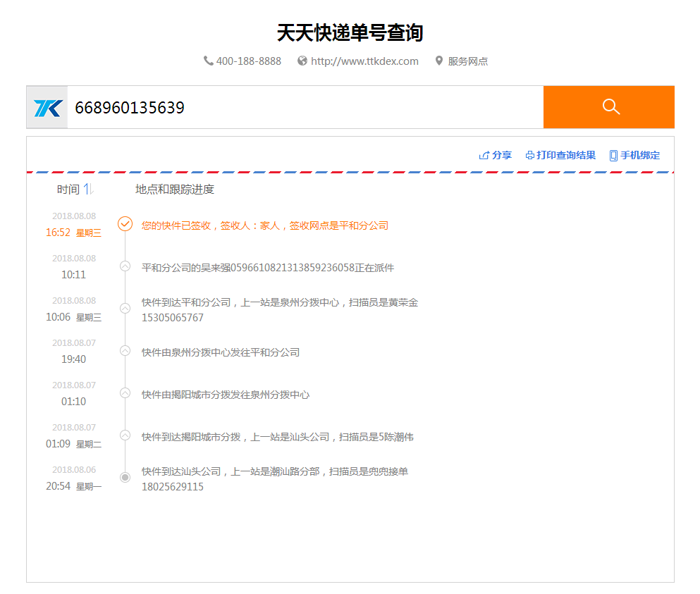700x594 pixels.
Task: Click timeline marker for 10:06 arrival entry
Action: tap(125, 309)
